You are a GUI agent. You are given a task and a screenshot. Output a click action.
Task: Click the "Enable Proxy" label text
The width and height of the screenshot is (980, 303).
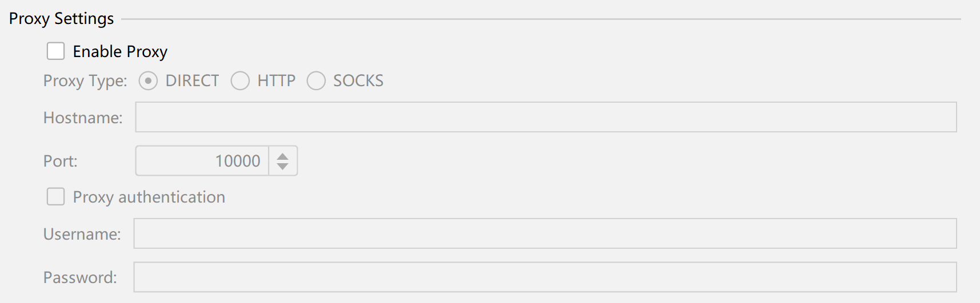[x=120, y=51]
